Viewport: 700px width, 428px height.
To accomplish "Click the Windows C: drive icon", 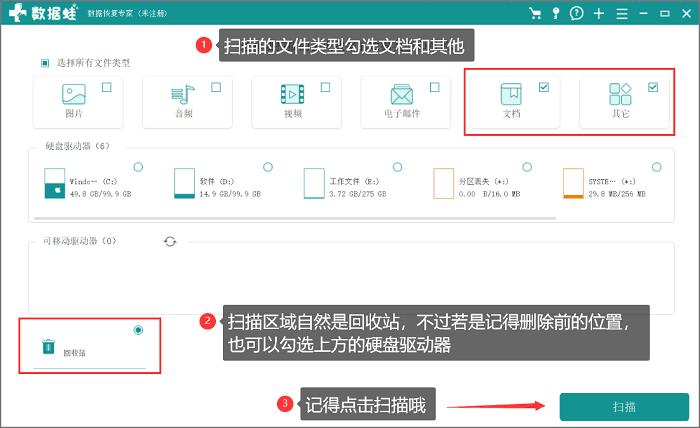I will 54,183.
